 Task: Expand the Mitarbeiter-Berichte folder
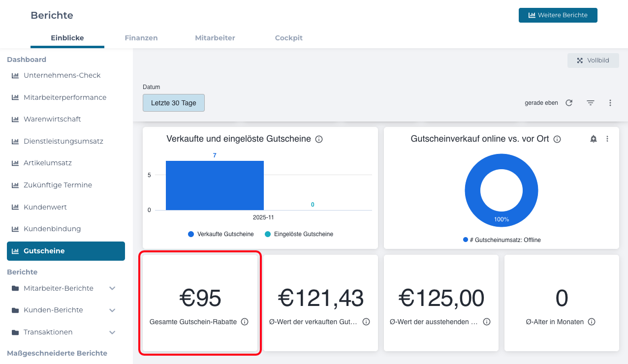click(x=112, y=288)
